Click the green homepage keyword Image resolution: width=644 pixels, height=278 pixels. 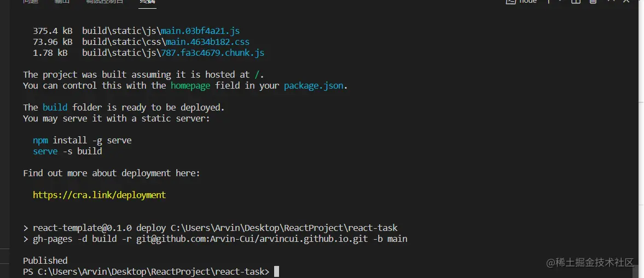click(x=190, y=86)
